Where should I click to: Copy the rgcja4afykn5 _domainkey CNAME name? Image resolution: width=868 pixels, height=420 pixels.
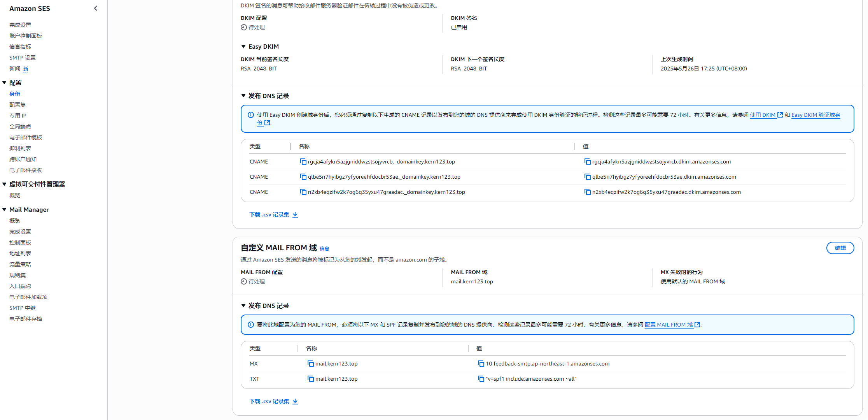303,162
